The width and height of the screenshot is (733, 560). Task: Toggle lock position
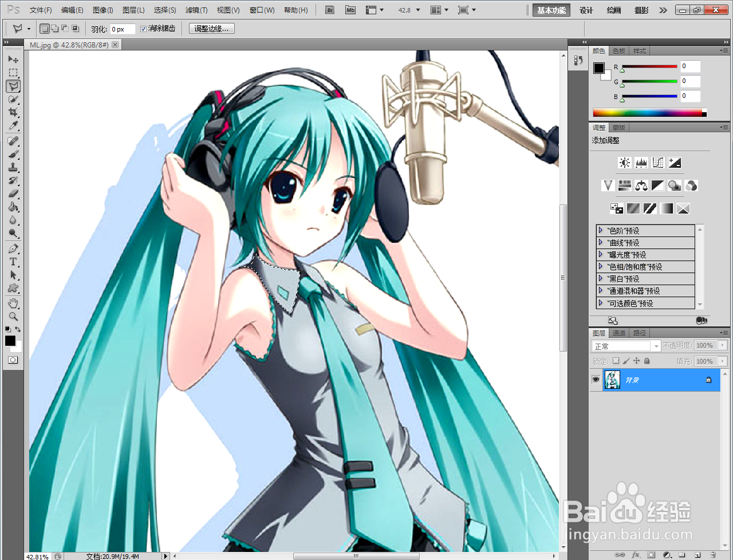(x=636, y=361)
